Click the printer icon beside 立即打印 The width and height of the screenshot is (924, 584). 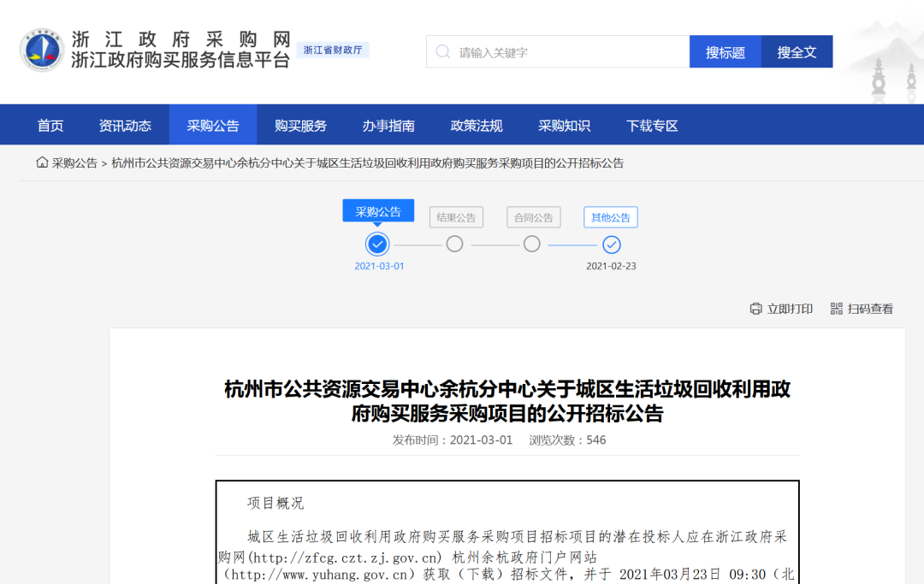755,309
